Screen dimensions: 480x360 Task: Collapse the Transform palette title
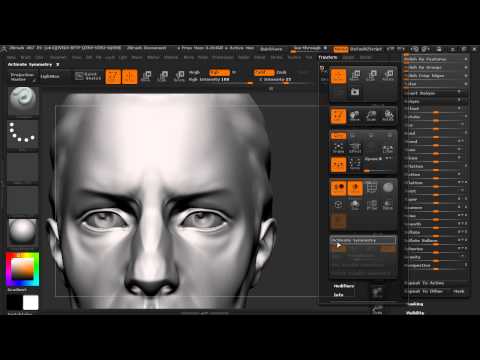(x=328, y=57)
